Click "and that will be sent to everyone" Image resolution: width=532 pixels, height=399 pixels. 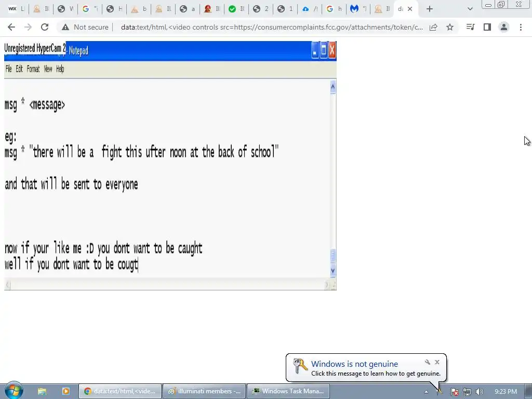coord(71,184)
